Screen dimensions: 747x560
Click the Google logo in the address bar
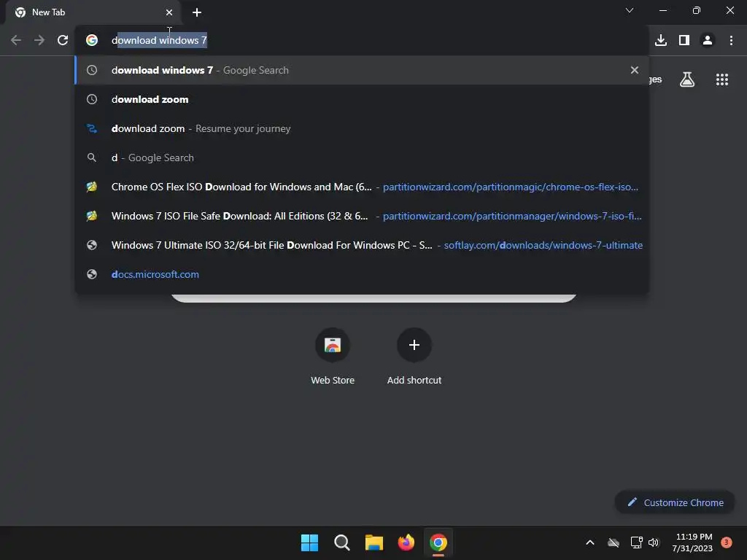(92, 40)
